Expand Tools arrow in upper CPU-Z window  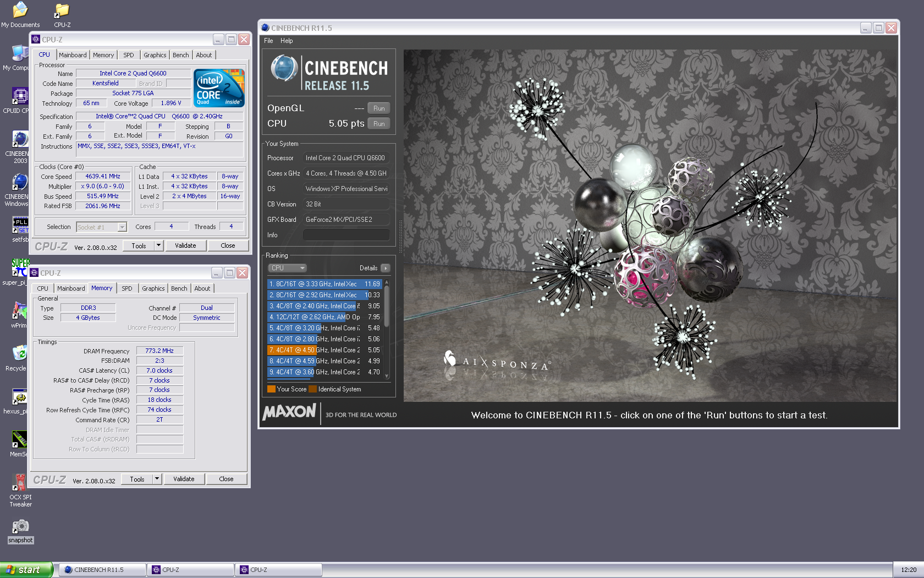pos(158,246)
